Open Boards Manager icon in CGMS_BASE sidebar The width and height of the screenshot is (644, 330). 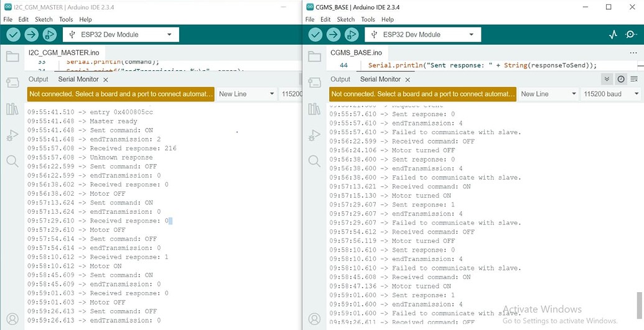pos(314,83)
